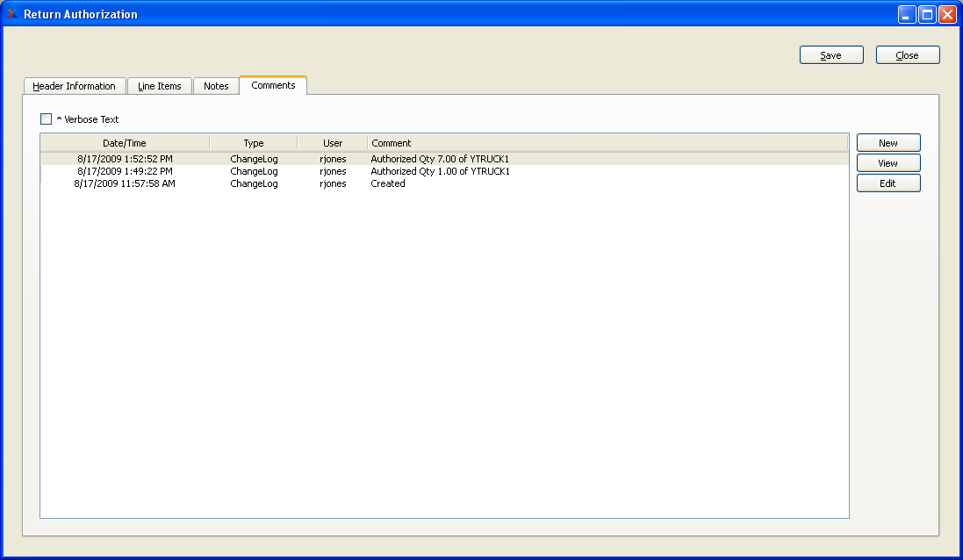Click the xTuple application icon in title bar

tap(11, 13)
